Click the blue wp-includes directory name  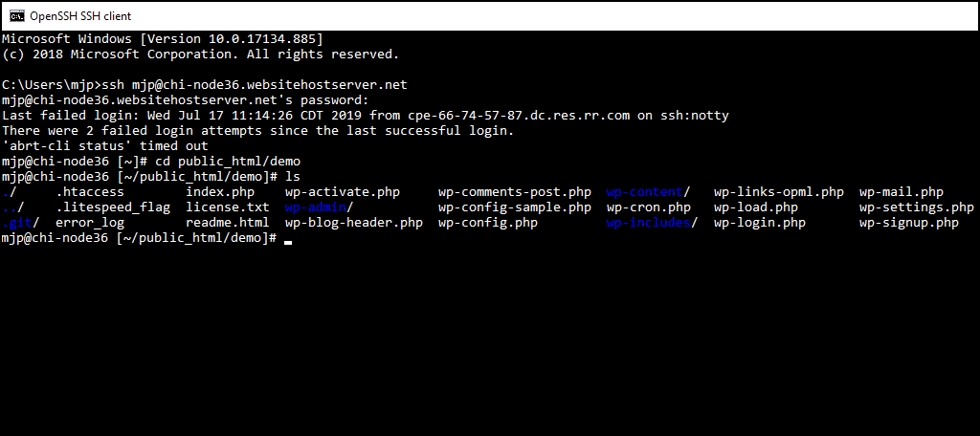click(x=648, y=223)
